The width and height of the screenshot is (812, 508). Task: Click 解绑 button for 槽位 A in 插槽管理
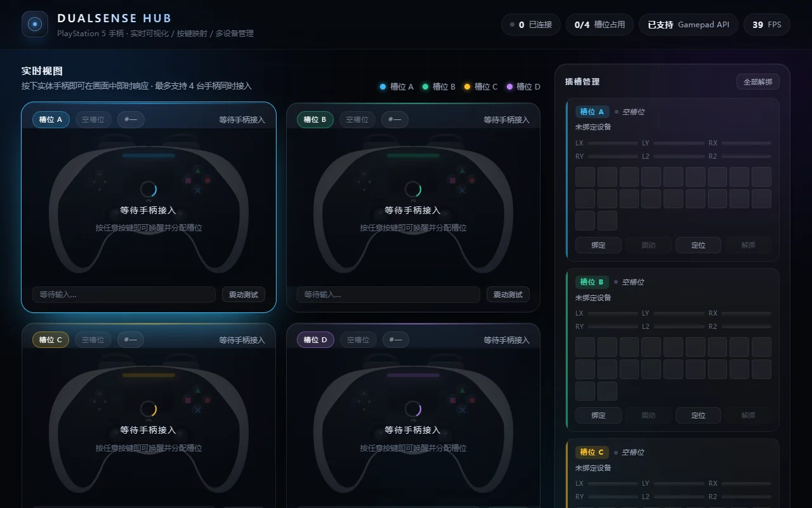click(x=749, y=245)
